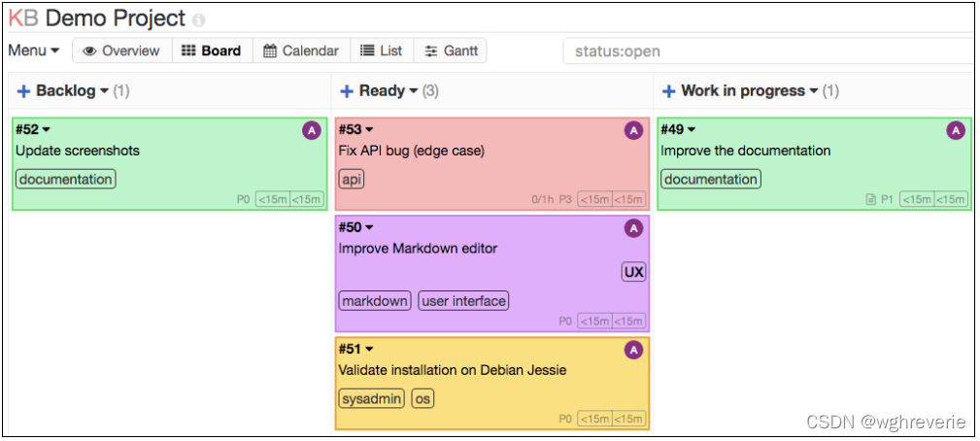Click assignee avatar on task #52

(x=311, y=130)
